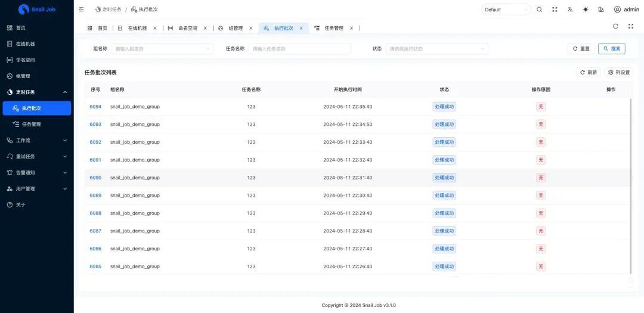Collapse the sidebar with the menu fold icon
Screen dimensions: 644x313
pos(82,10)
